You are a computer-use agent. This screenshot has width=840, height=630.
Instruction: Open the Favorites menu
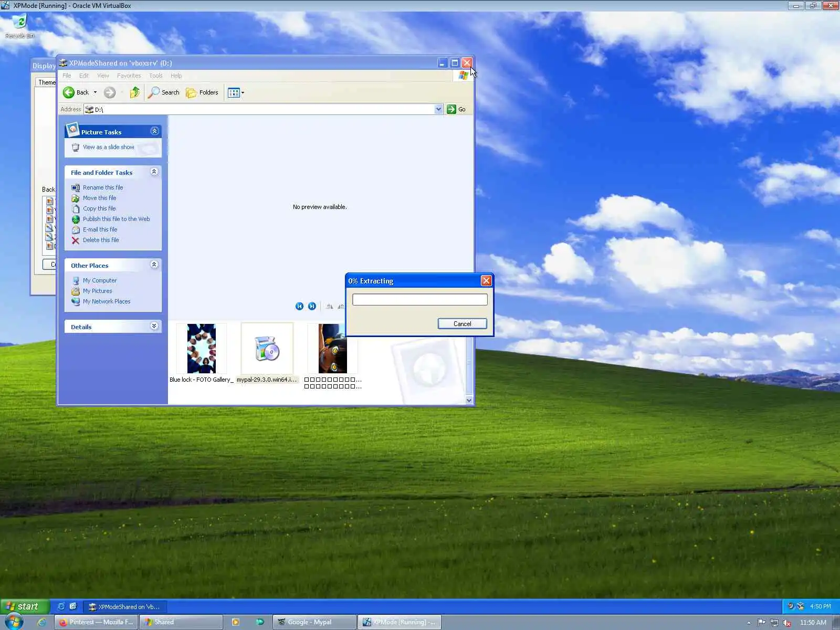pyautogui.click(x=129, y=76)
